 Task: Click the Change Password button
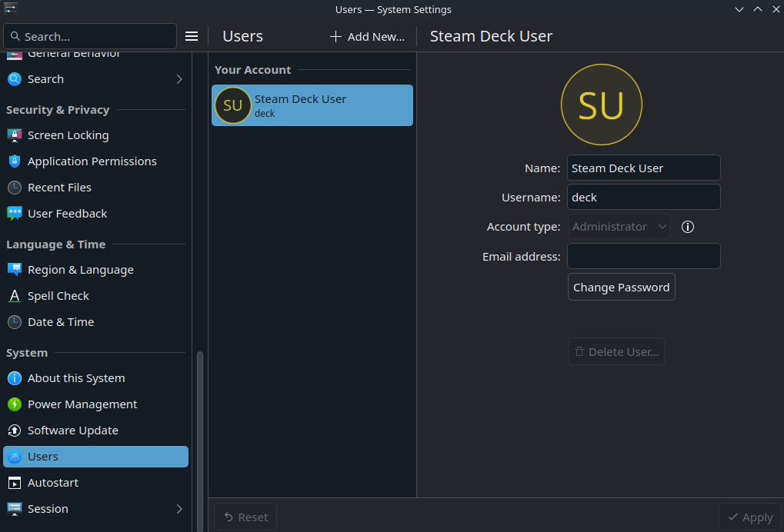(x=621, y=288)
